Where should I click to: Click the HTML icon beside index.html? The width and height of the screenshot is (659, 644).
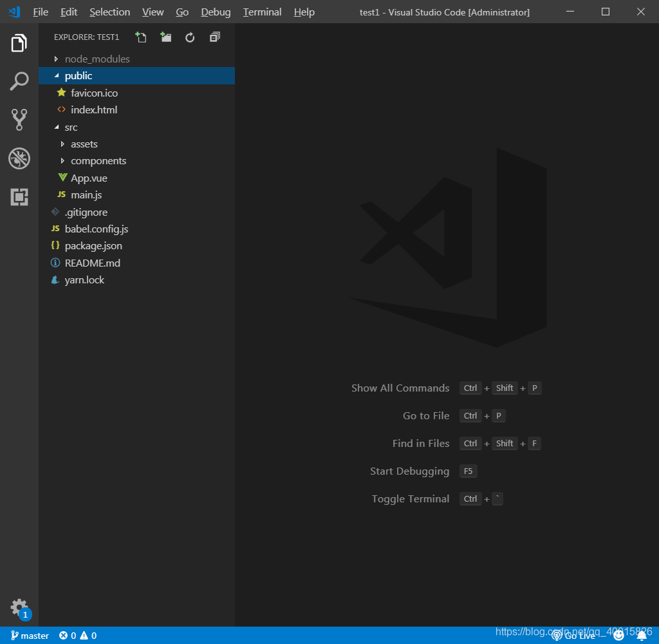(61, 109)
